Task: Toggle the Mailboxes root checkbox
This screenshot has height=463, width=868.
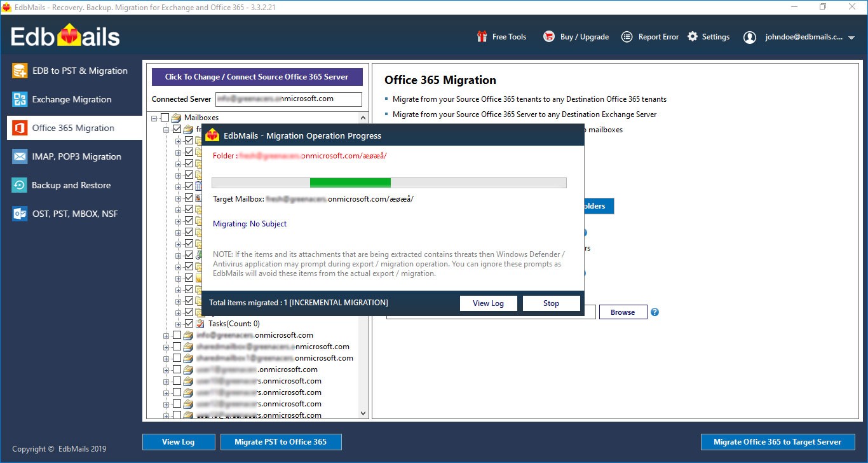Action: click(165, 118)
